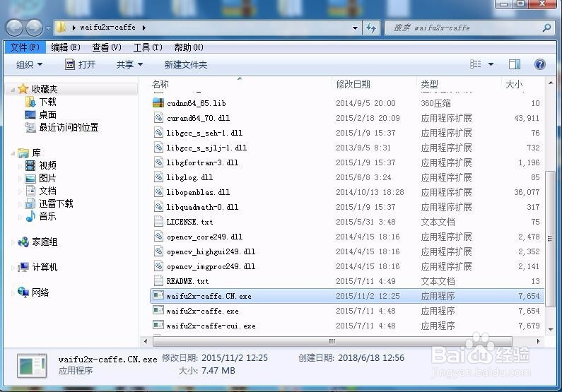The height and width of the screenshot is (392, 562).
Task: Click the vertical scrollbar thumb
Action: click(x=550, y=239)
